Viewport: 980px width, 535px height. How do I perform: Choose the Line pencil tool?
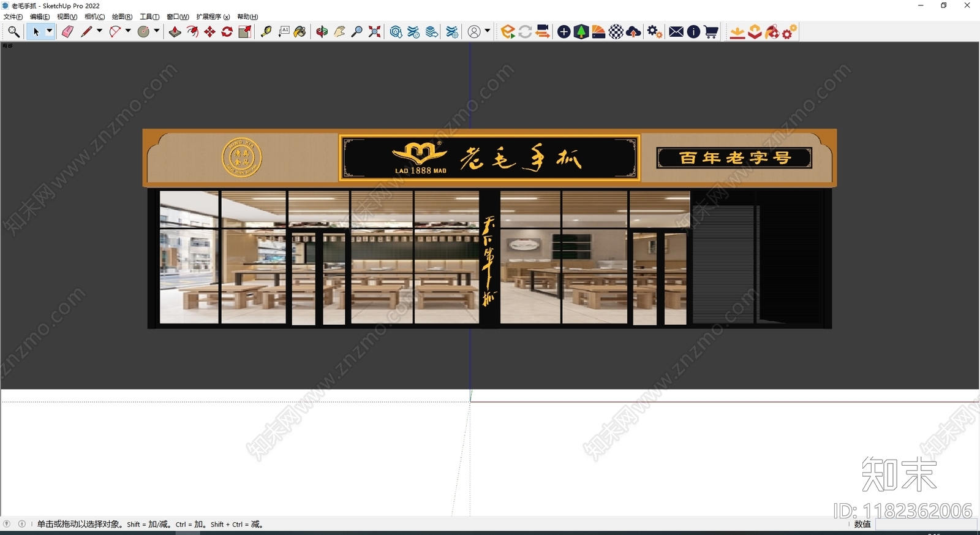click(86, 32)
